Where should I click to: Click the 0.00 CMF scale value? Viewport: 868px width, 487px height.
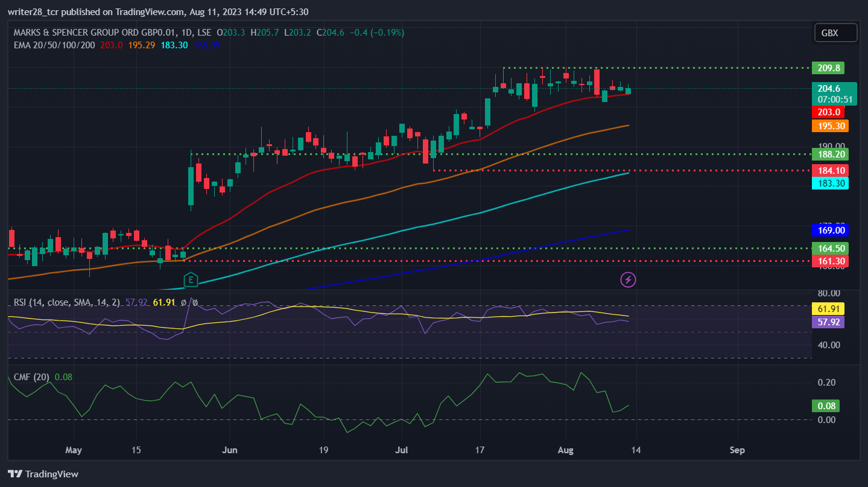[826, 419]
